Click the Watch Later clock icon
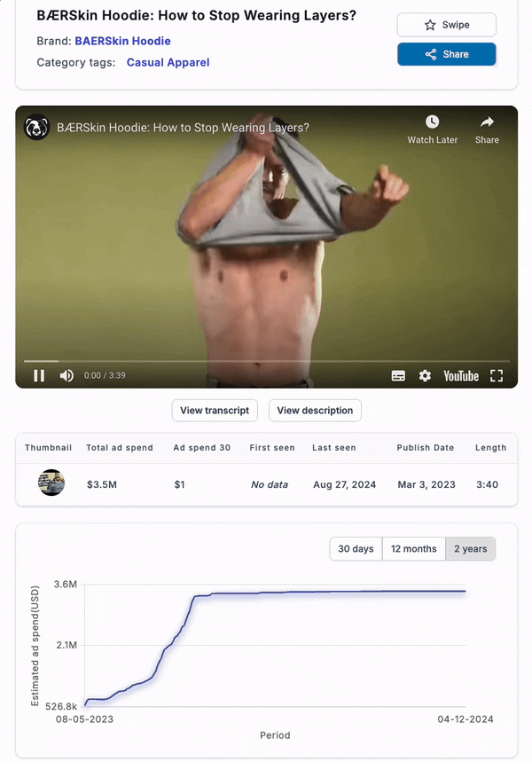The width and height of the screenshot is (532, 762). pyautogui.click(x=433, y=122)
